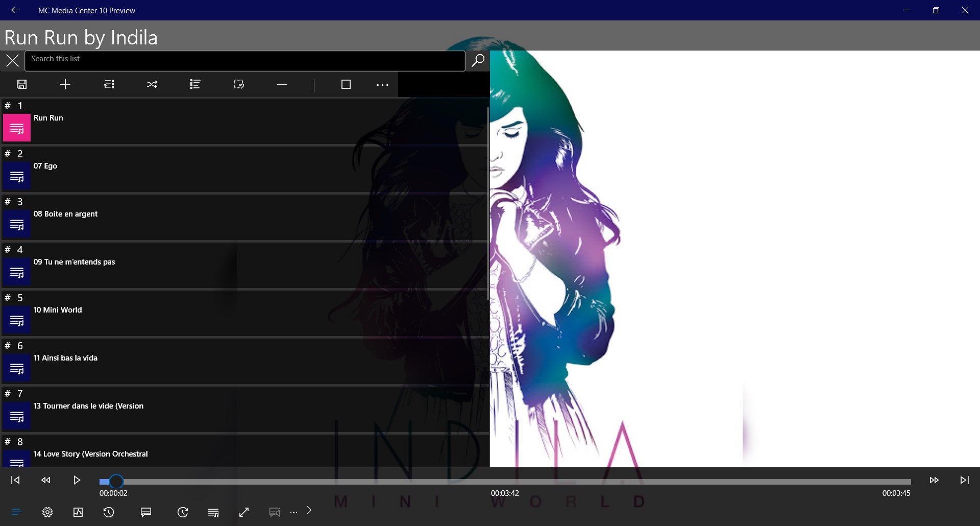Click the total duration 00:03:45
980x526 pixels.
[x=896, y=493]
